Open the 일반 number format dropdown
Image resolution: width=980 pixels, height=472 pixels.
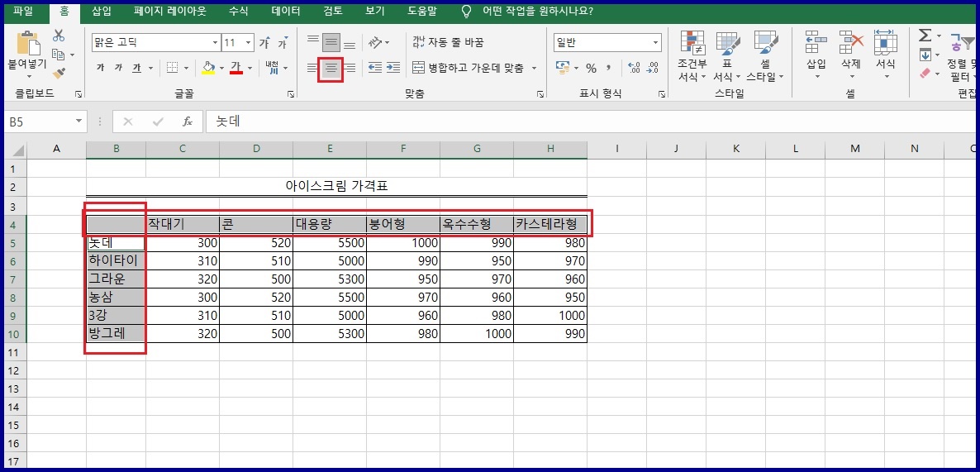click(655, 42)
